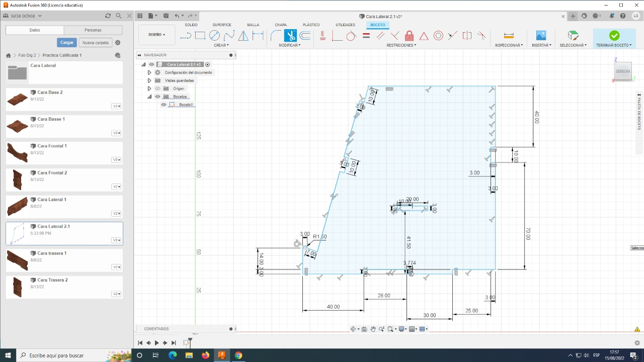This screenshot has width=644, height=362.
Task: Open the INSERTAR dropdown
Action: point(541,45)
